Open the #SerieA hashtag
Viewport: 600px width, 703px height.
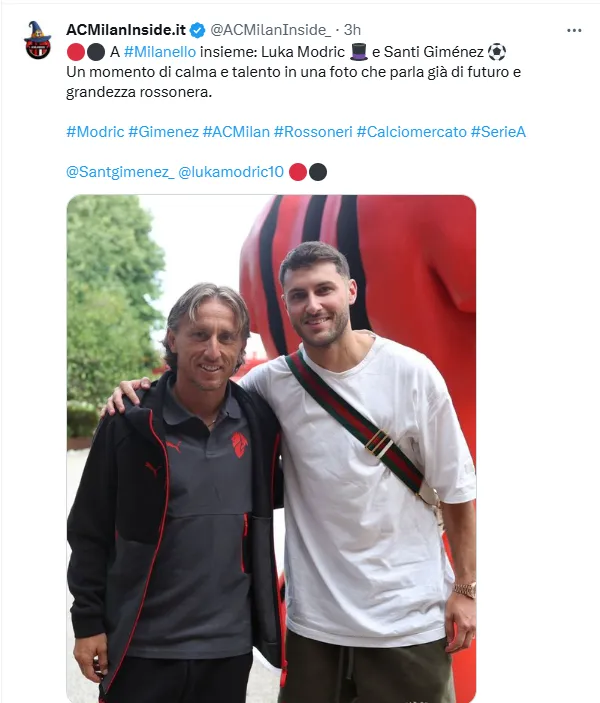click(x=498, y=132)
